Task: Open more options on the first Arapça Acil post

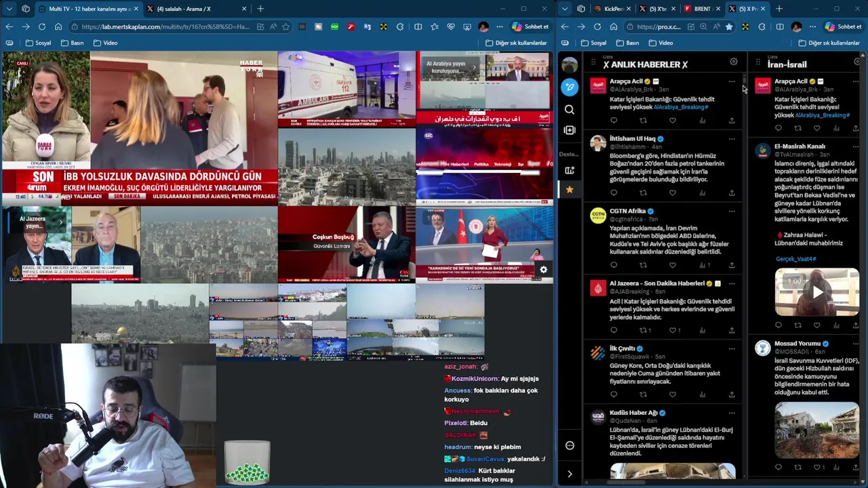Action: pos(732,81)
